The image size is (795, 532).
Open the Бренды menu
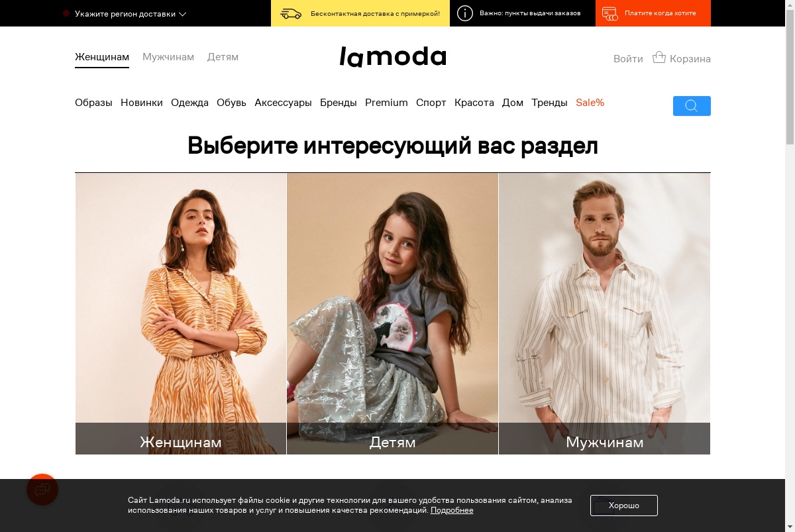(x=339, y=103)
